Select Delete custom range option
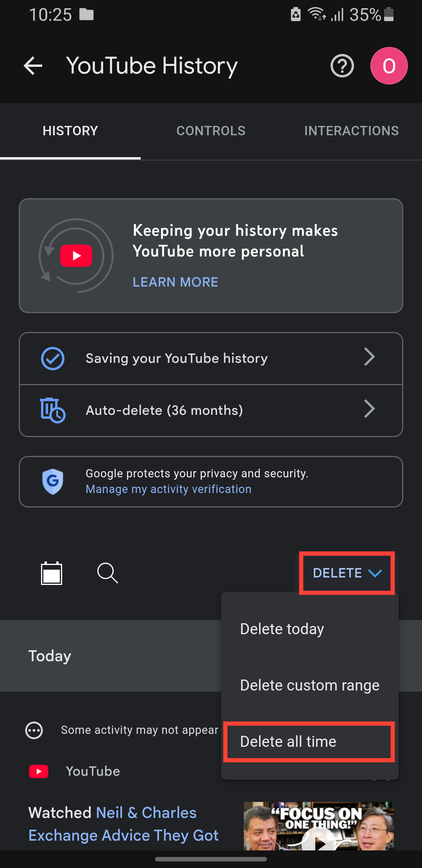422x868 pixels. coord(309,685)
